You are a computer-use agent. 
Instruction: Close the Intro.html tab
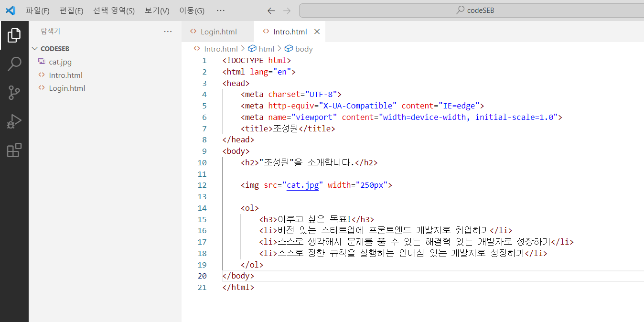click(x=317, y=32)
